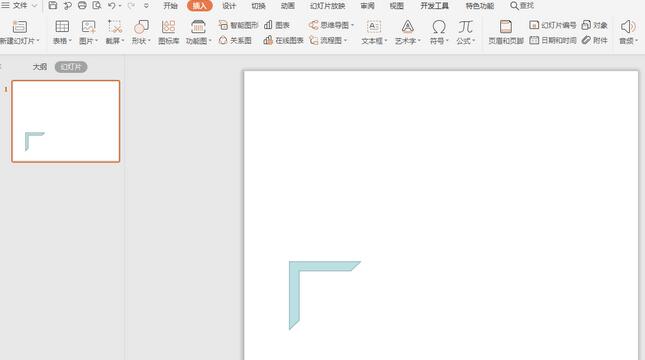Expand the Screenshot (截屏) dropdown arrow
Image resolution: width=645 pixels, height=360 pixels.
click(x=123, y=41)
